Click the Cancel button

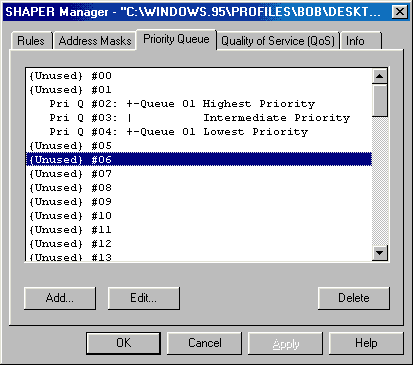pyautogui.click(x=204, y=343)
